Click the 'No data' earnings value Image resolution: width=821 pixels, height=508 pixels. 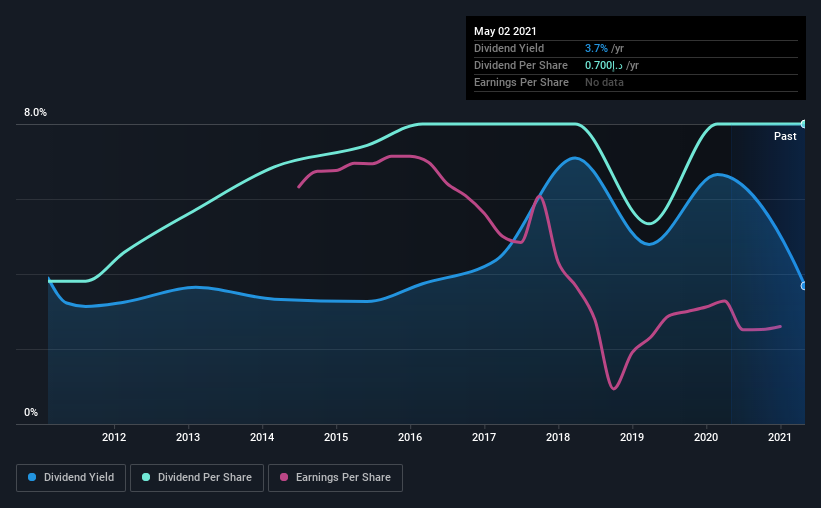604,82
